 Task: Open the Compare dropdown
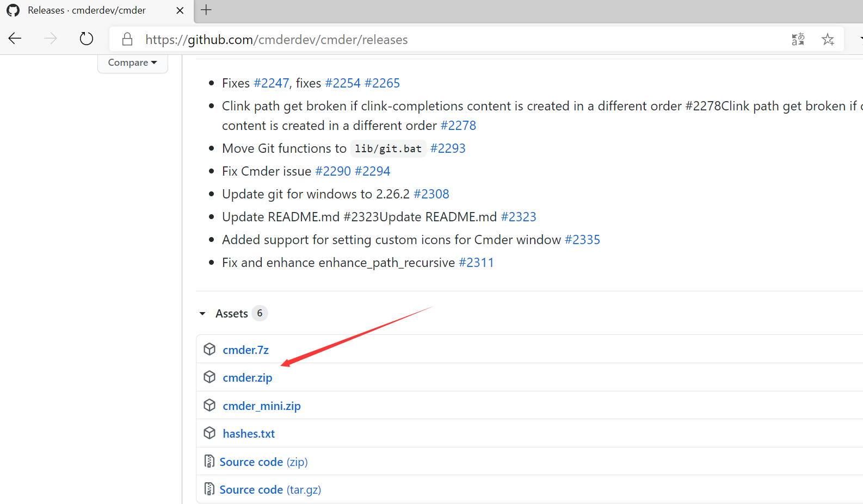coord(132,63)
